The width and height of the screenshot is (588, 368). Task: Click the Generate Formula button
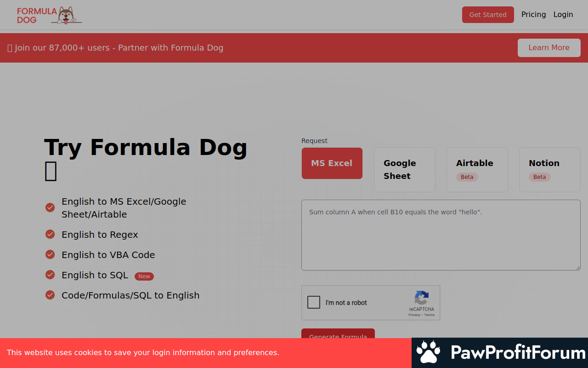(x=338, y=333)
